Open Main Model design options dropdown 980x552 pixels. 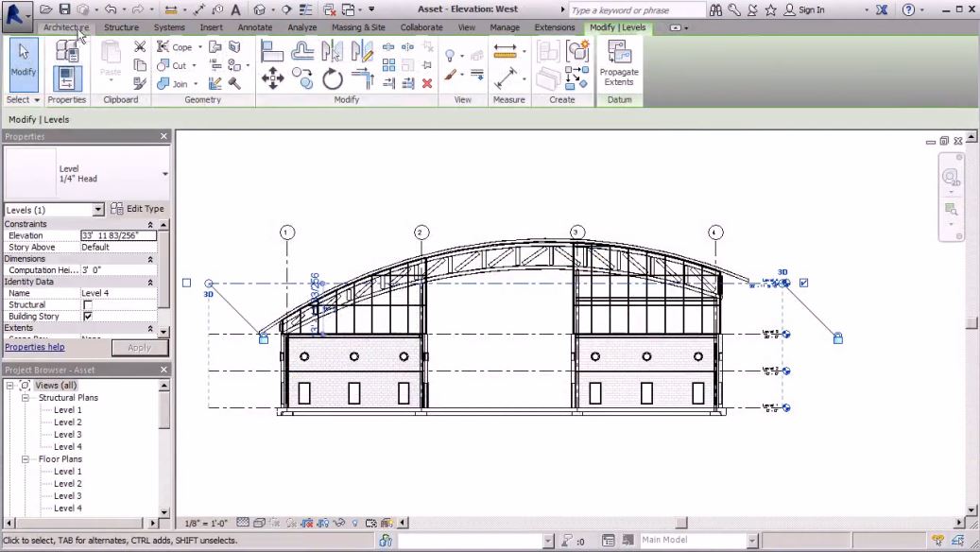(x=752, y=540)
